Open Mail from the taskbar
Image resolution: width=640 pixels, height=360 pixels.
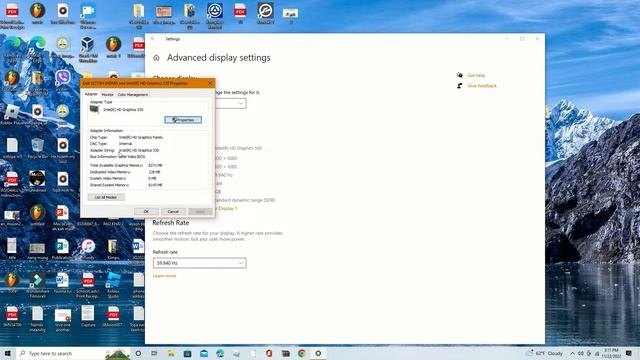204,353
